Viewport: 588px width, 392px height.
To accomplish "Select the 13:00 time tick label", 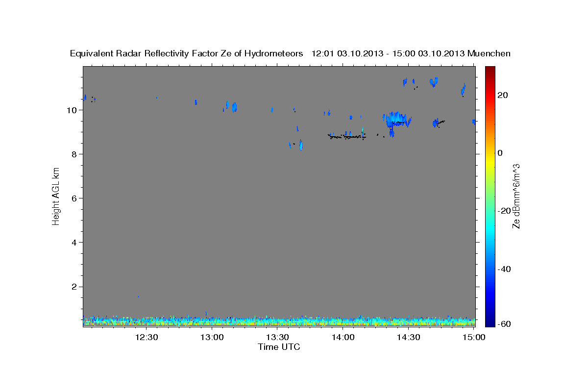I will 212,337.
